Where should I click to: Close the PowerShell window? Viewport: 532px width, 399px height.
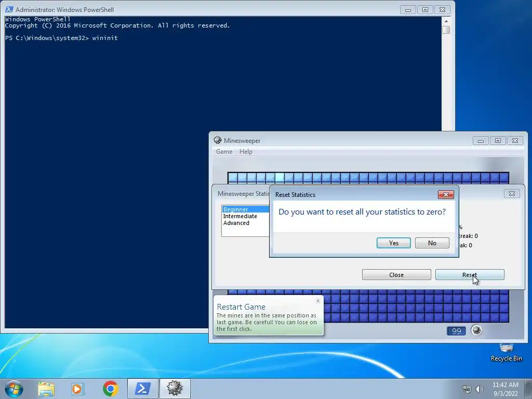[442, 10]
